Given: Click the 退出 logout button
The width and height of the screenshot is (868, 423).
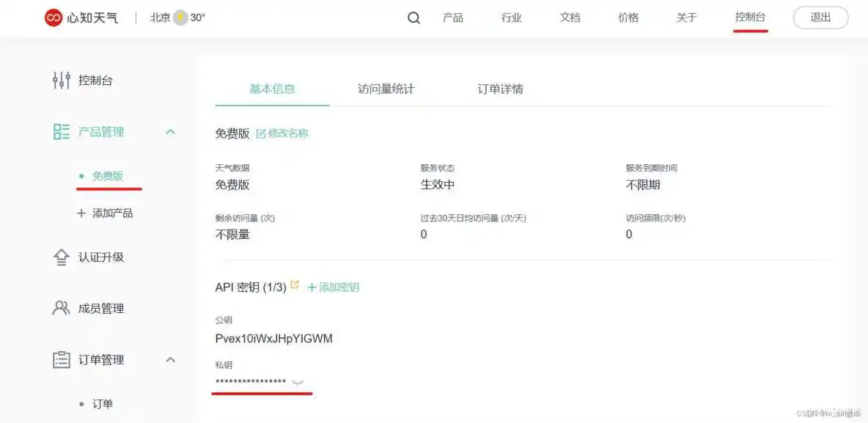Looking at the screenshot, I should coord(820,18).
